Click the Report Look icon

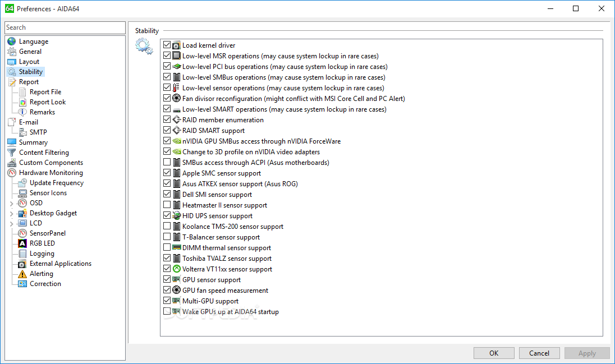pyautogui.click(x=23, y=102)
